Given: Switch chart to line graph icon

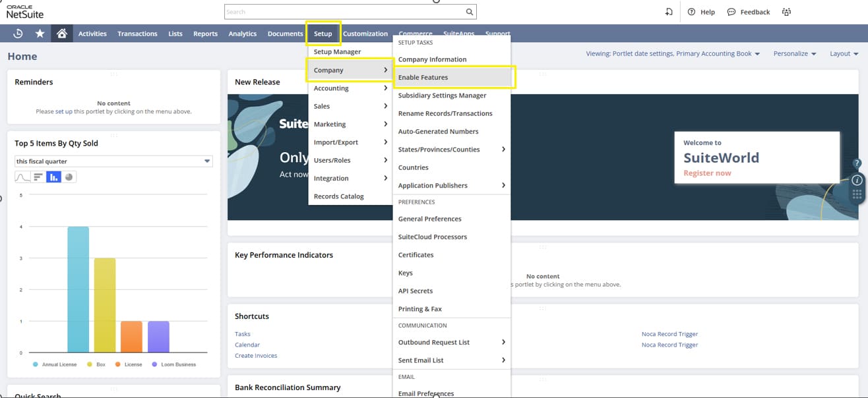Looking at the screenshot, I should 22,177.
